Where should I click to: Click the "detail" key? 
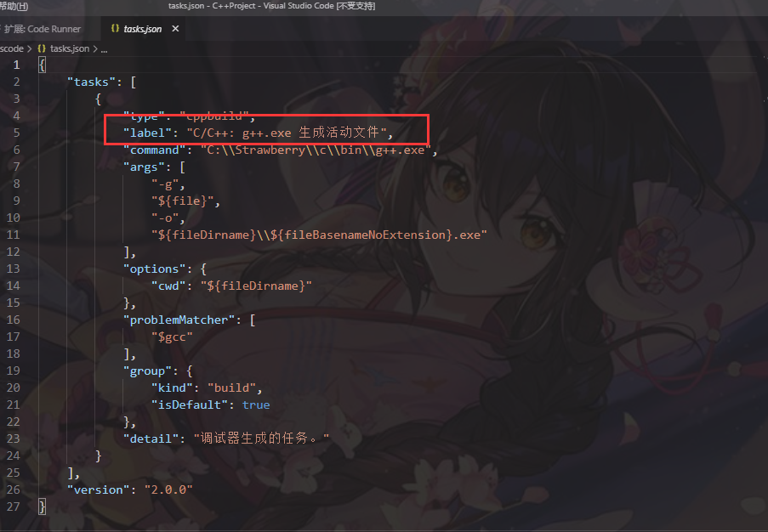click(151, 439)
